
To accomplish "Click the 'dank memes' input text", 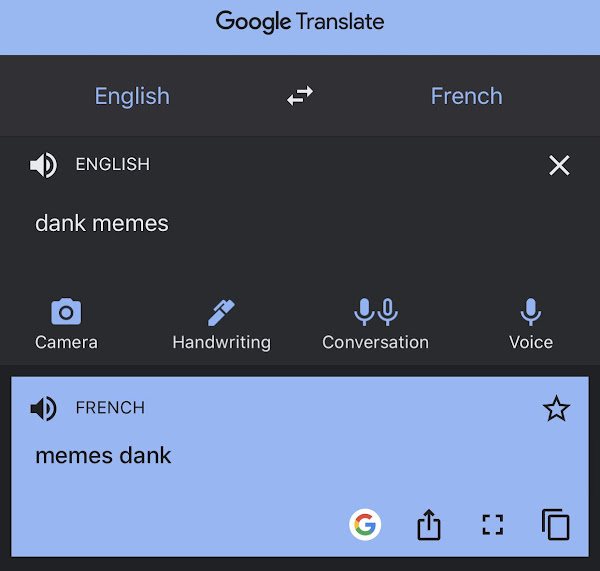I will point(102,224).
